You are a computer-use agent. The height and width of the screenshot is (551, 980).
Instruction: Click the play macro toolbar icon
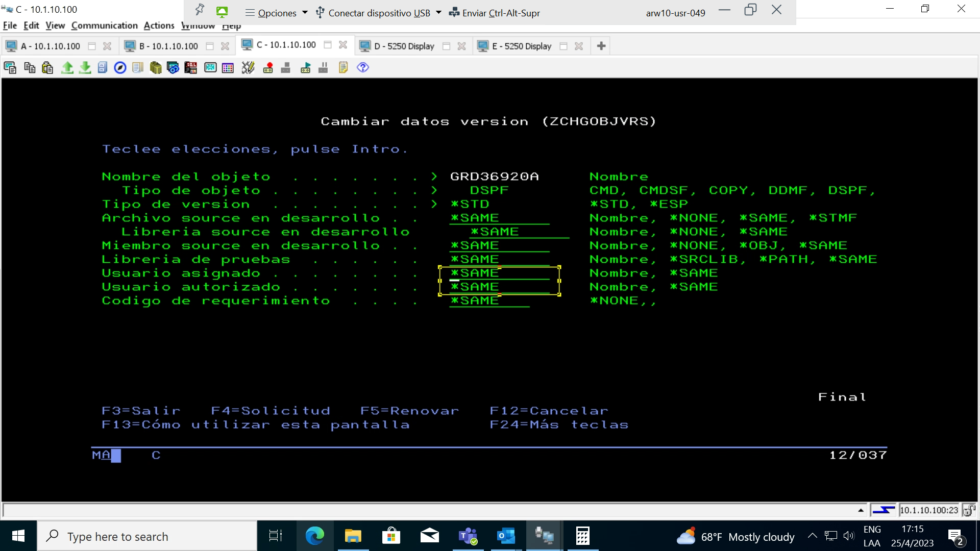coord(306,67)
